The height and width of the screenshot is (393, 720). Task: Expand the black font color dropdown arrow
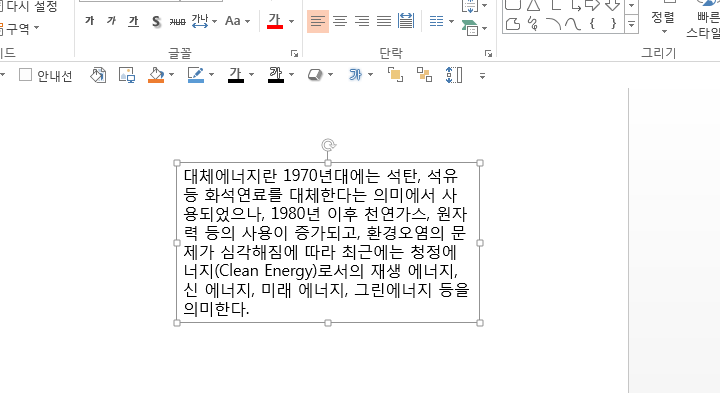click(x=252, y=74)
